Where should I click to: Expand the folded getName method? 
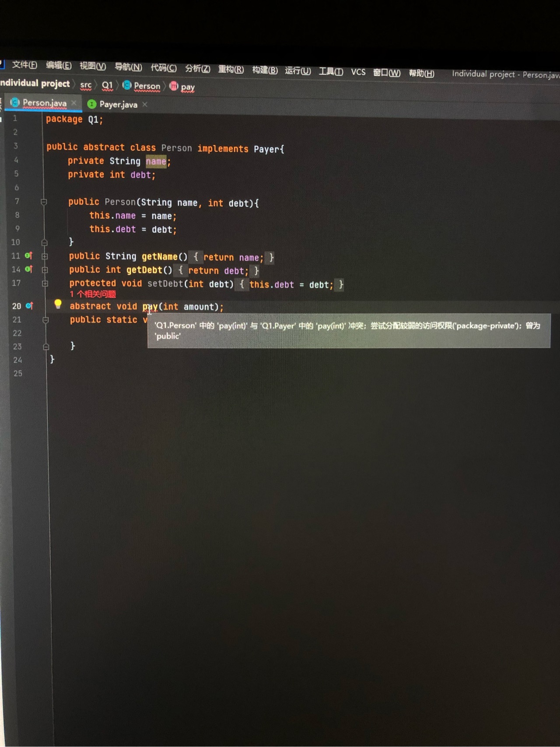pos(45,256)
